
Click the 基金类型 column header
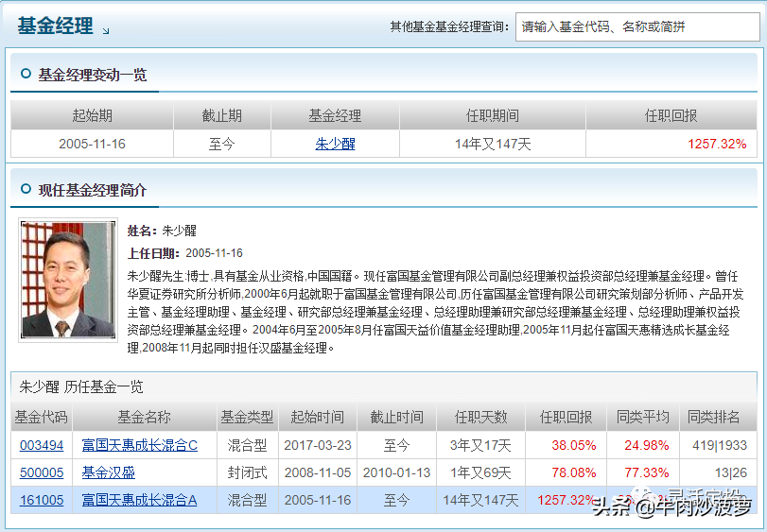click(247, 418)
